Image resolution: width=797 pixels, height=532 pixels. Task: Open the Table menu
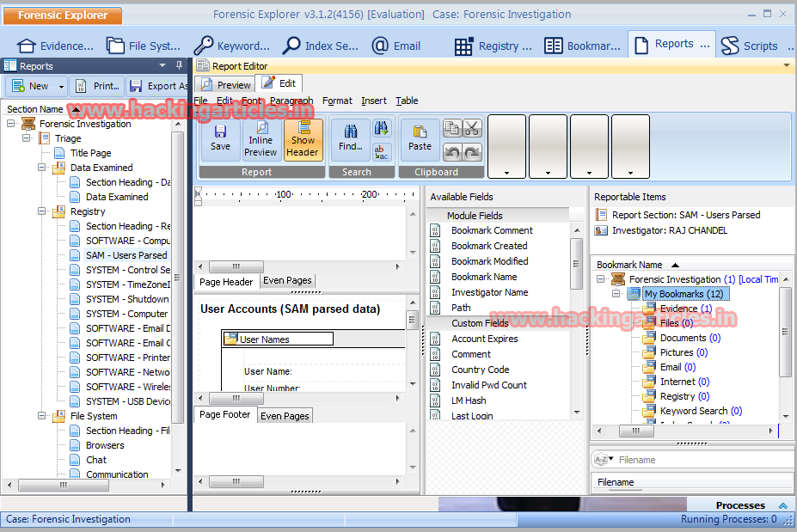click(x=407, y=101)
